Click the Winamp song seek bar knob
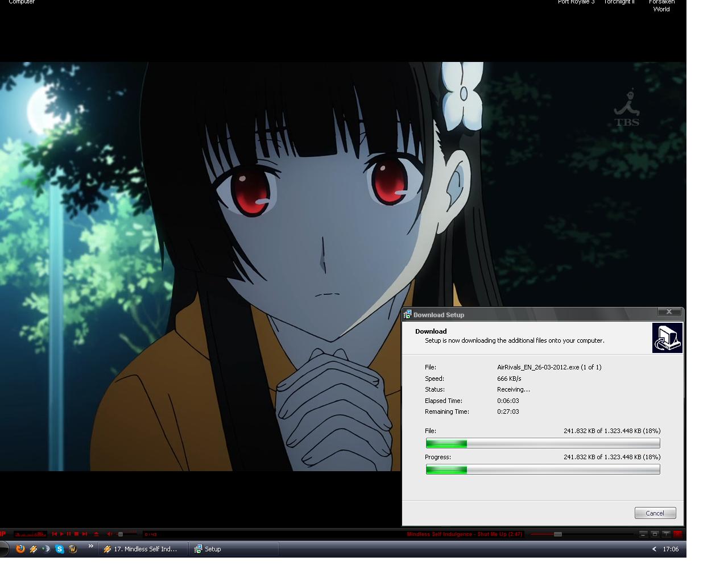728x582 pixels. coord(557,534)
